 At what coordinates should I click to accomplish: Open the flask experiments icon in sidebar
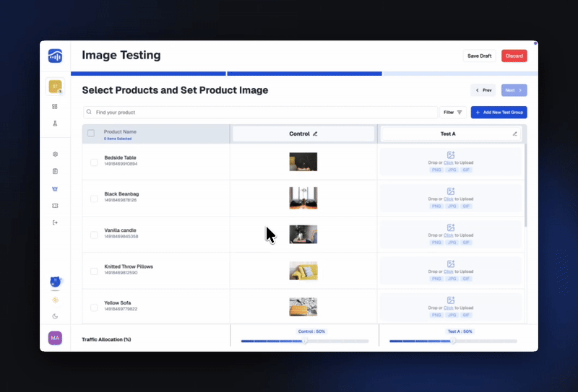[x=55, y=123]
